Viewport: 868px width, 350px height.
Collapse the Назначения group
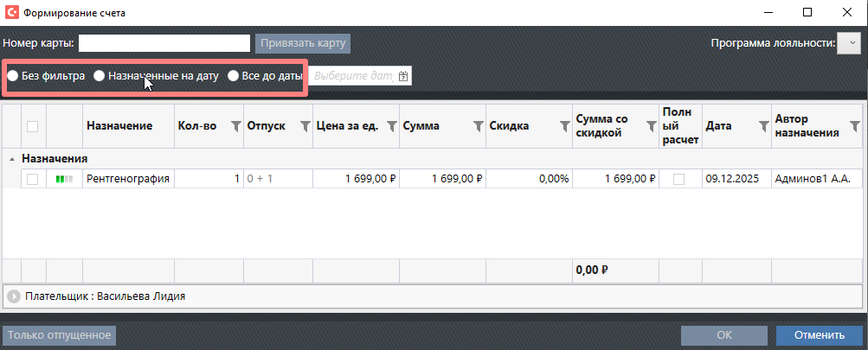tap(12, 159)
